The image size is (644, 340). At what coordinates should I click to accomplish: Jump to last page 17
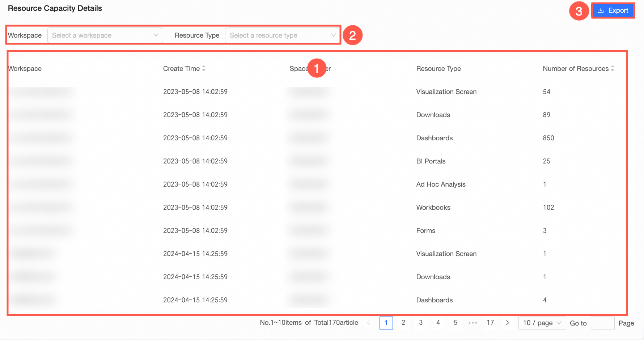click(x=490, y=323)
